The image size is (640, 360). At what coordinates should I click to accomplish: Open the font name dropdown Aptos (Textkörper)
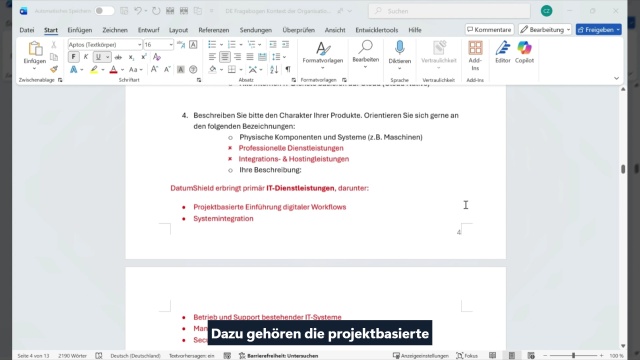139,44
